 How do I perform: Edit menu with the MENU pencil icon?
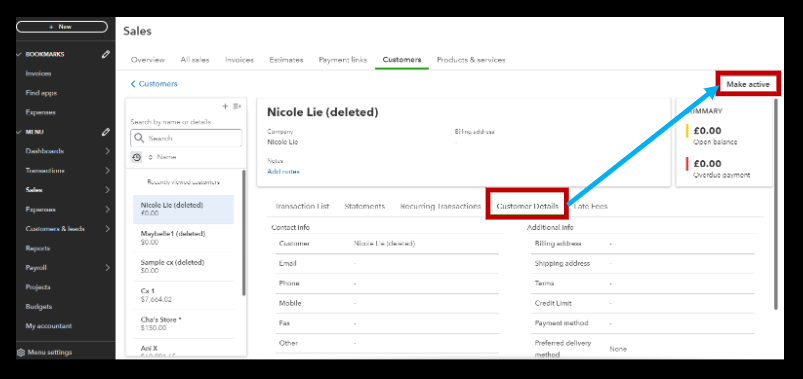point(105,132)
